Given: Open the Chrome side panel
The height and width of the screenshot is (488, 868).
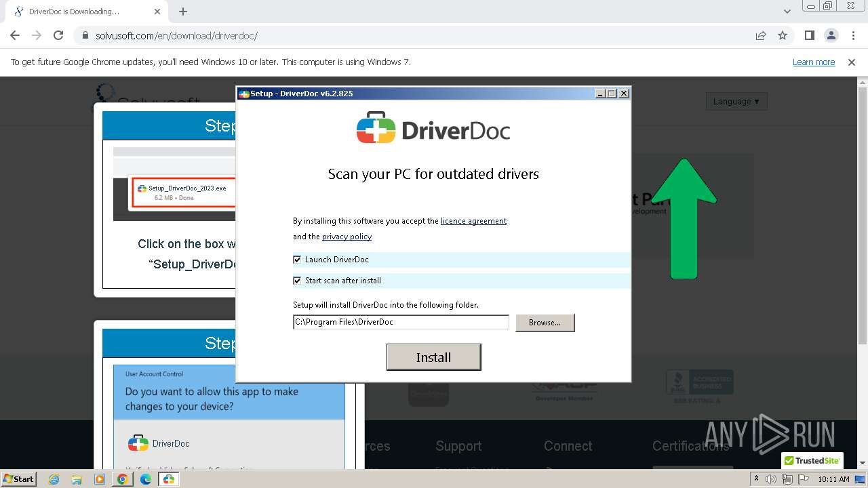Looking at the screenshot, I should (810, 35).
